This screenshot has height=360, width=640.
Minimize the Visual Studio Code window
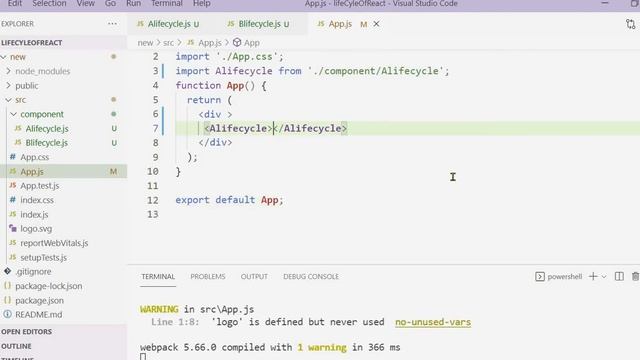tap(605, 3)
